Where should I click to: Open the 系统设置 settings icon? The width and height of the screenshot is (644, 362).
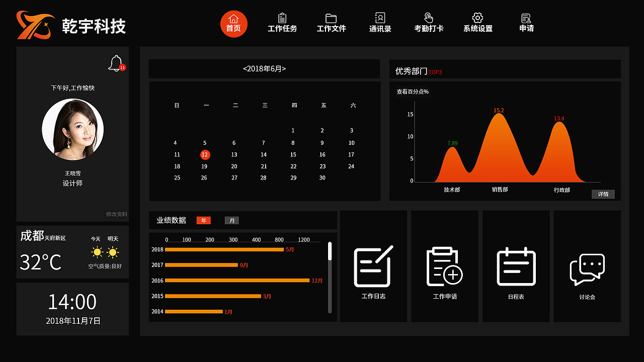pyautogui.click(x=477, y=23)
